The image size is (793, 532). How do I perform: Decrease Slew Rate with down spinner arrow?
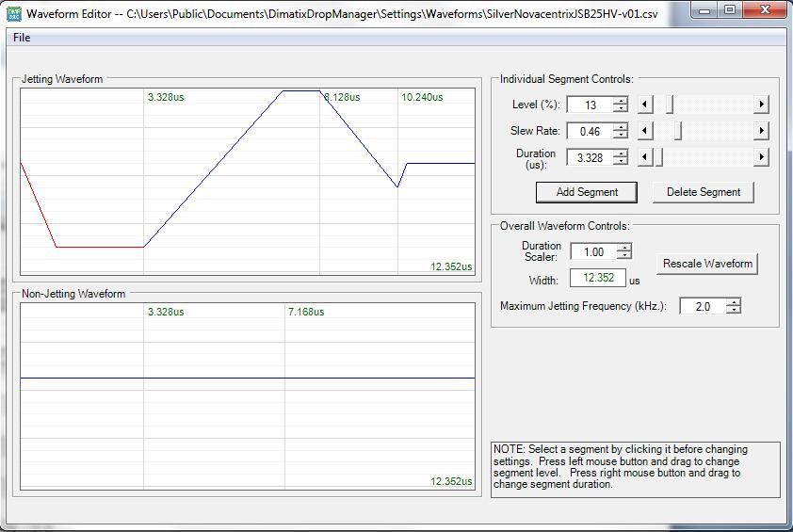pos(621,135)
